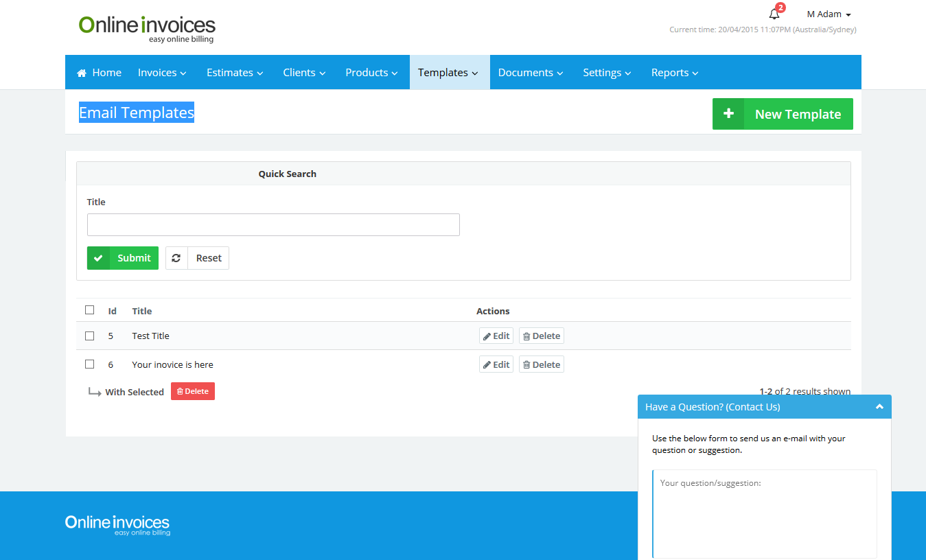Collapse the Contact Us chat panel

tap(879, 407)
